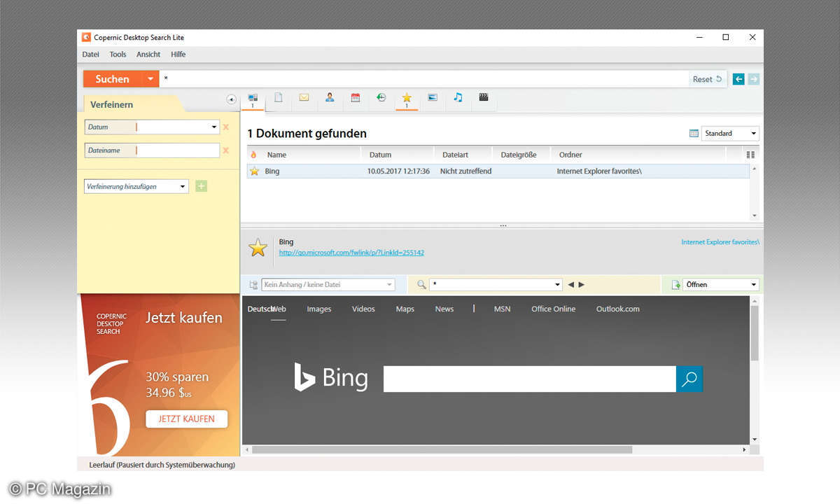Open the Öffnen action dropdown
This screenshot has width=840, height=504.
click(754, 285)
